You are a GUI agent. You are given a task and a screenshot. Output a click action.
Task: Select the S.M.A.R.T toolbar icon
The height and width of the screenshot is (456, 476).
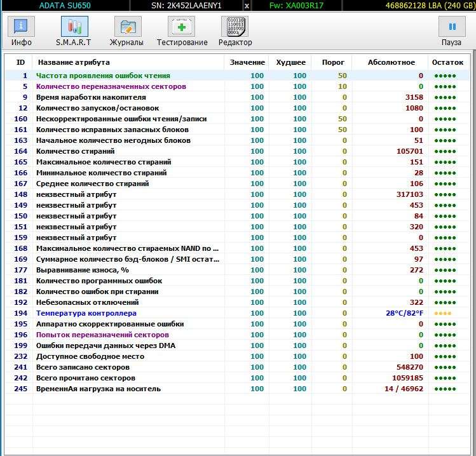click(74, 27)
